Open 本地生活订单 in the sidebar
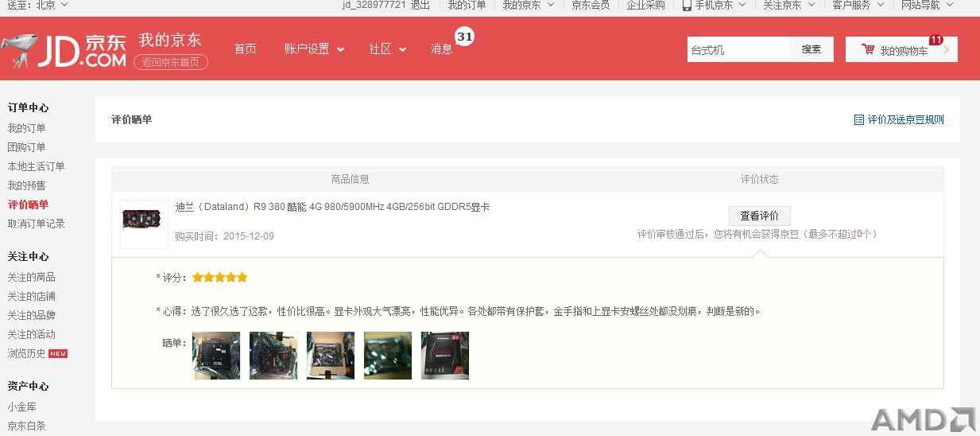Viewport: 980px width, 436px height. [x=37, y=166]
